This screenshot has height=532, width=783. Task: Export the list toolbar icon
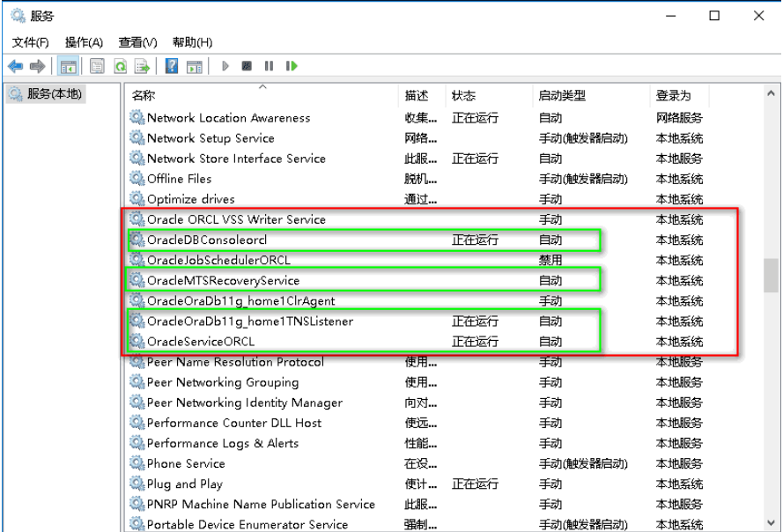[x=143, y=66]
